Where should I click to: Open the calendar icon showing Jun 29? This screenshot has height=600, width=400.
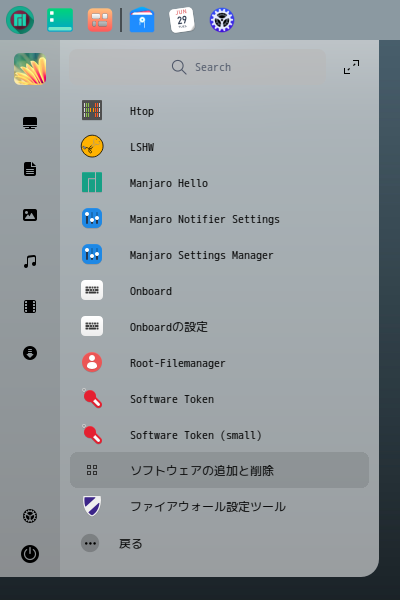click(x=182, y=20)
